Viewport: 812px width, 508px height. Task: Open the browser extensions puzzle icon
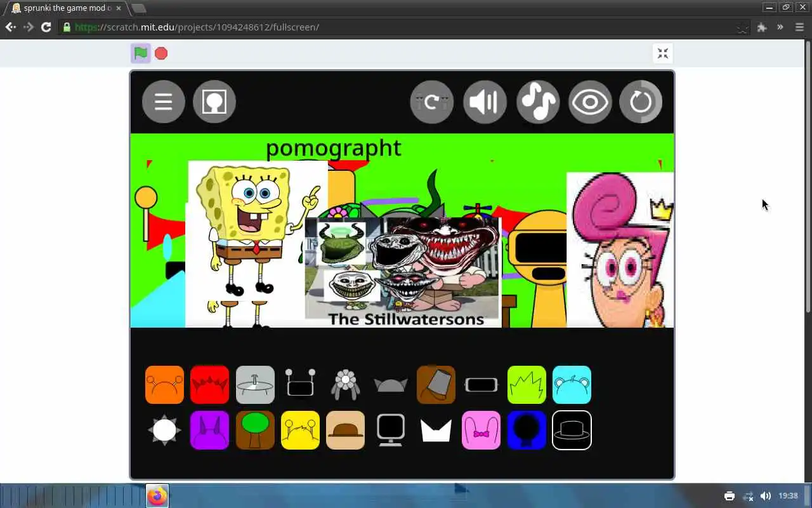[762, 27]
